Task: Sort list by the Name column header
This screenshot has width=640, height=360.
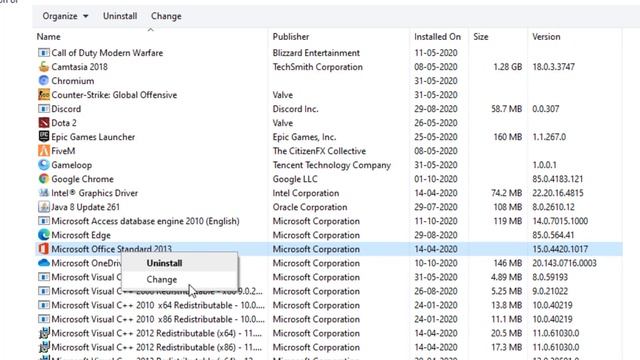Action: 49,37
